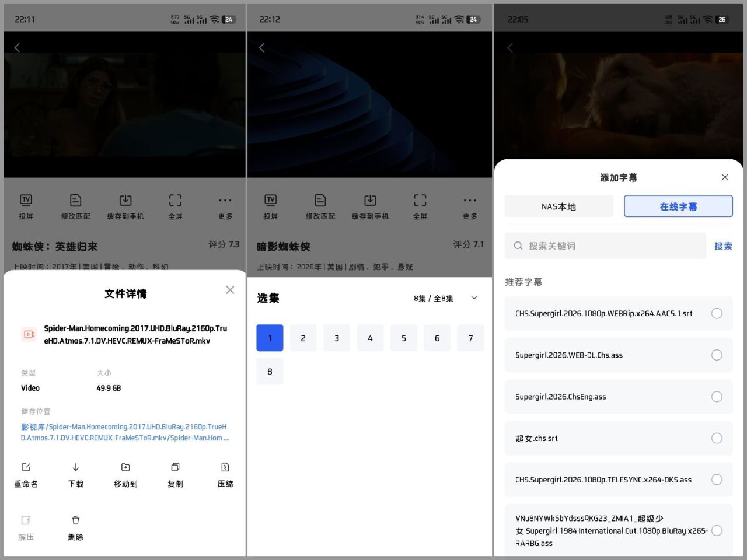Image resolution: width=747 pixels, height=560 pixels.
Task: Open 更多 menu on 蜘蛛侠：英雄归来 screen
Action: click(225, 201)
